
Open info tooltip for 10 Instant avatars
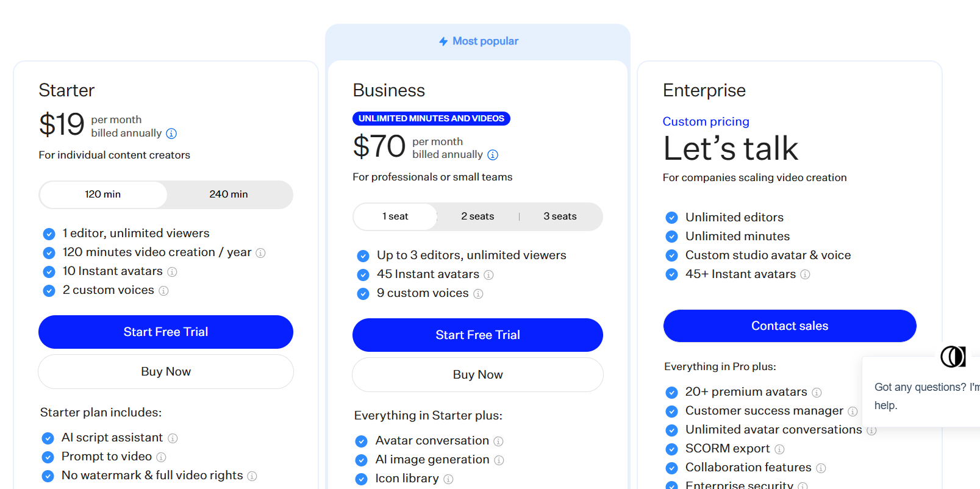[172, 272]
